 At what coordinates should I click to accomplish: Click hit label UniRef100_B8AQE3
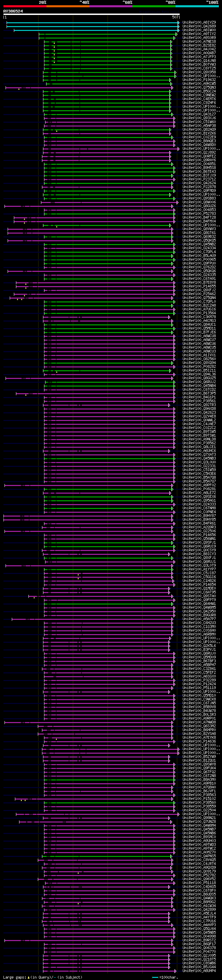coord(199,141)
